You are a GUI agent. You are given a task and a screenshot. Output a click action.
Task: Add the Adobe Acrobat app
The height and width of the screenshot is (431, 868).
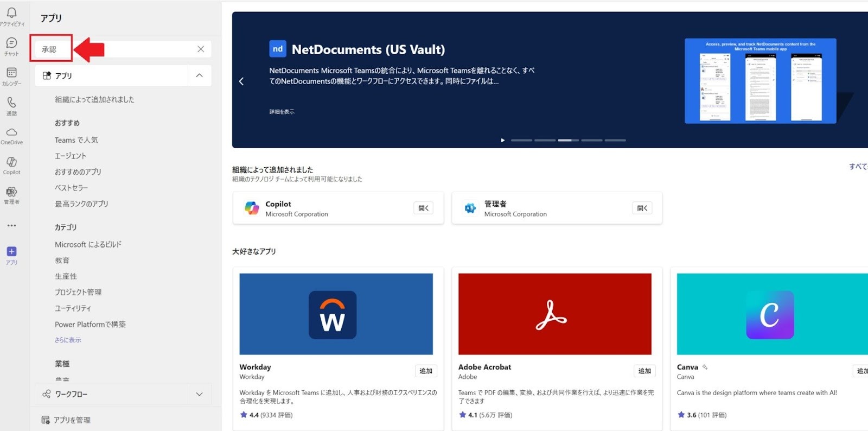click(x=644, y=371)
